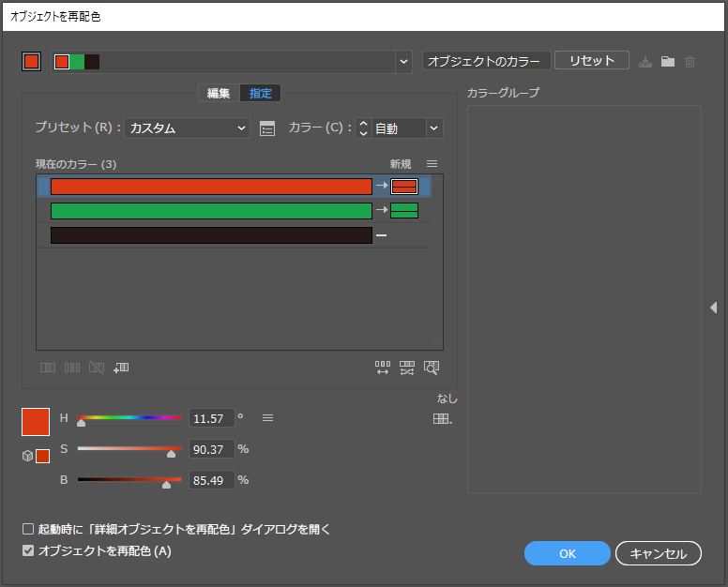This screenshot has width=728, height=587.
Task: Click the dash beside the black color row
Action: [381, 235]
